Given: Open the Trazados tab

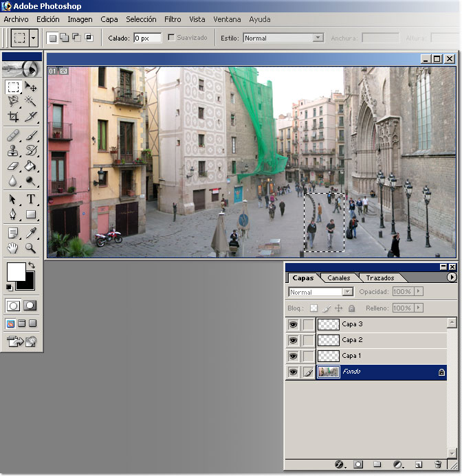Looking at the screenshot, I should click(x=379, y=278).
